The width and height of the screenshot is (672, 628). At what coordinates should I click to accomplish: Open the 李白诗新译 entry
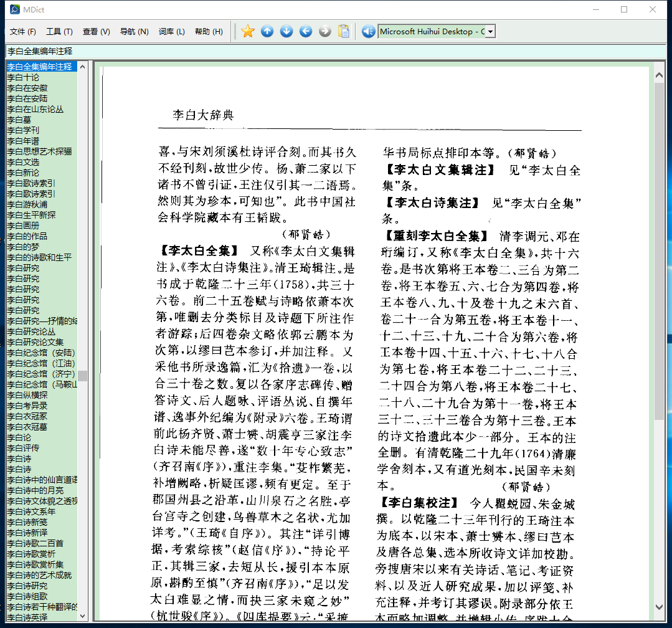27,533
